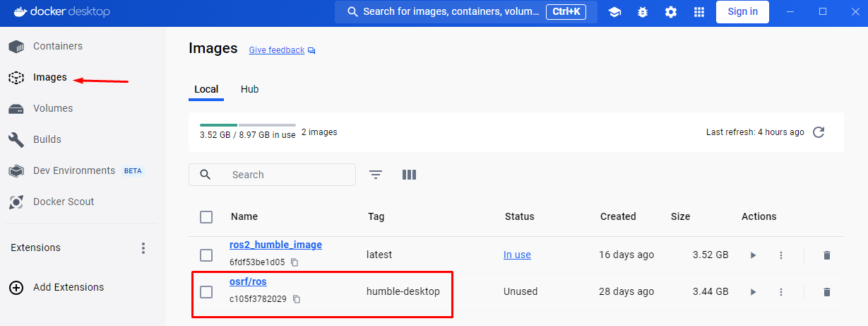Check the ros2_humble_image row checkbox
Image resolution: width=868 pixels, height=326 pixels.
[206, 255]
